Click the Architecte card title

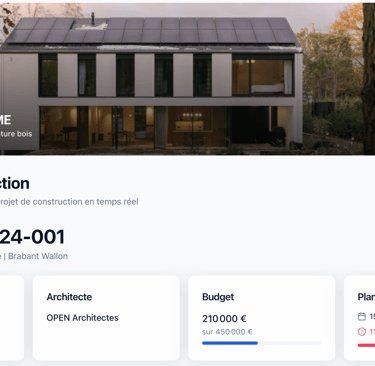pos(69,297)
